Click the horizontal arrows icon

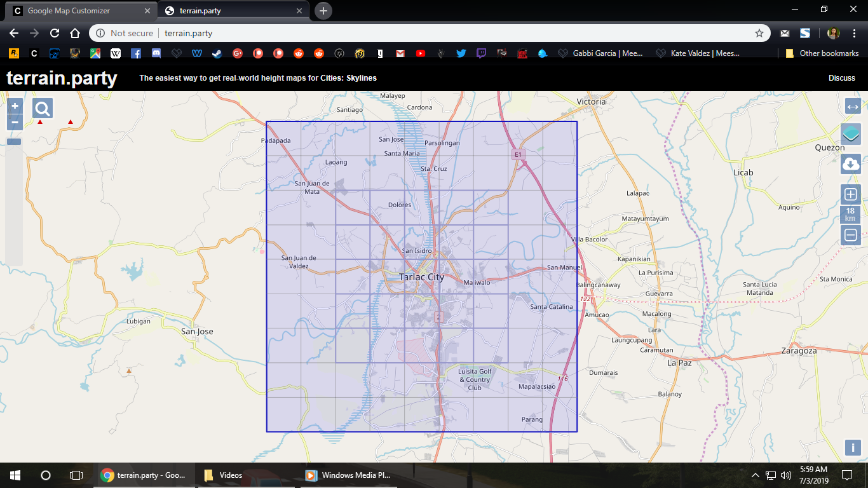point(853,107)
